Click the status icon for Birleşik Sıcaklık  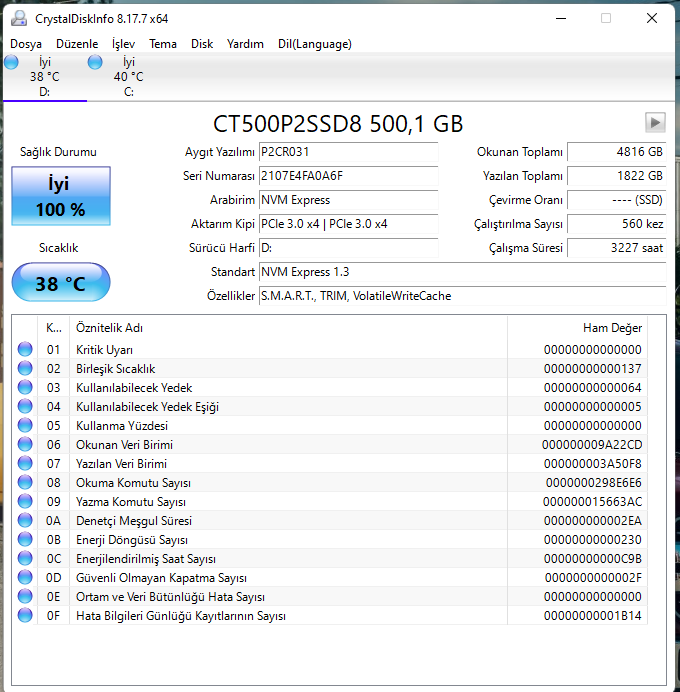point(25,368)
